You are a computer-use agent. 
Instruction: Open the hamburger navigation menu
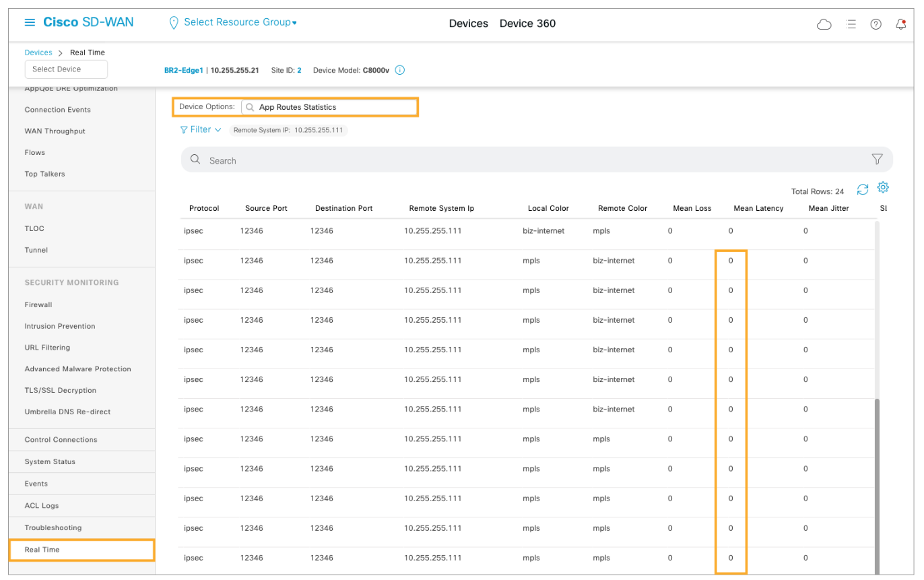[30, 23]
